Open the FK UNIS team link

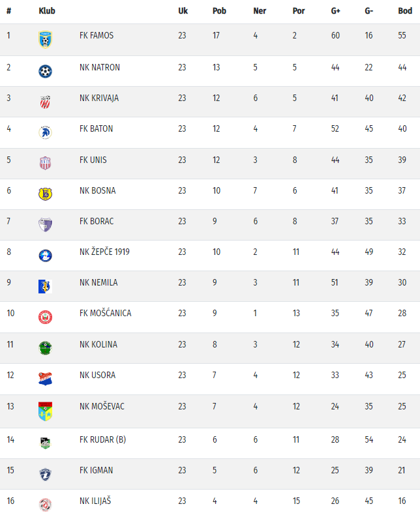coord(93,160)
